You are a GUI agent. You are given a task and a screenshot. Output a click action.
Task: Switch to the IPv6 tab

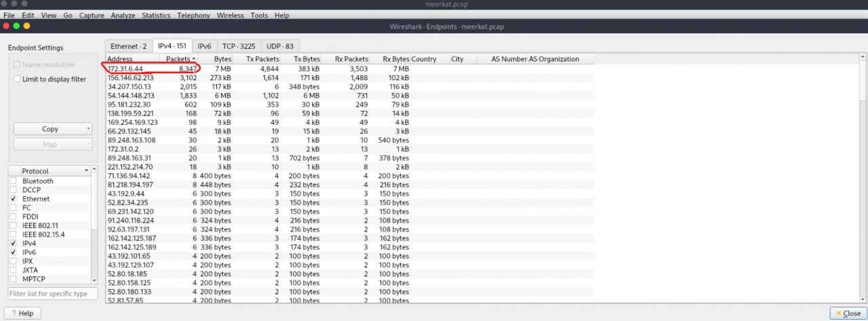pyautogui.click(x=204, y=46)
